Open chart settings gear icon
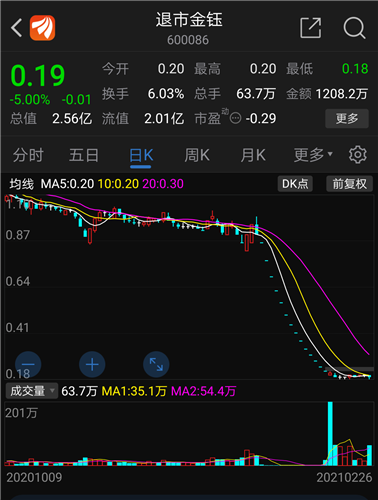The height and width of the screenshot is (500, 378). 358,155
